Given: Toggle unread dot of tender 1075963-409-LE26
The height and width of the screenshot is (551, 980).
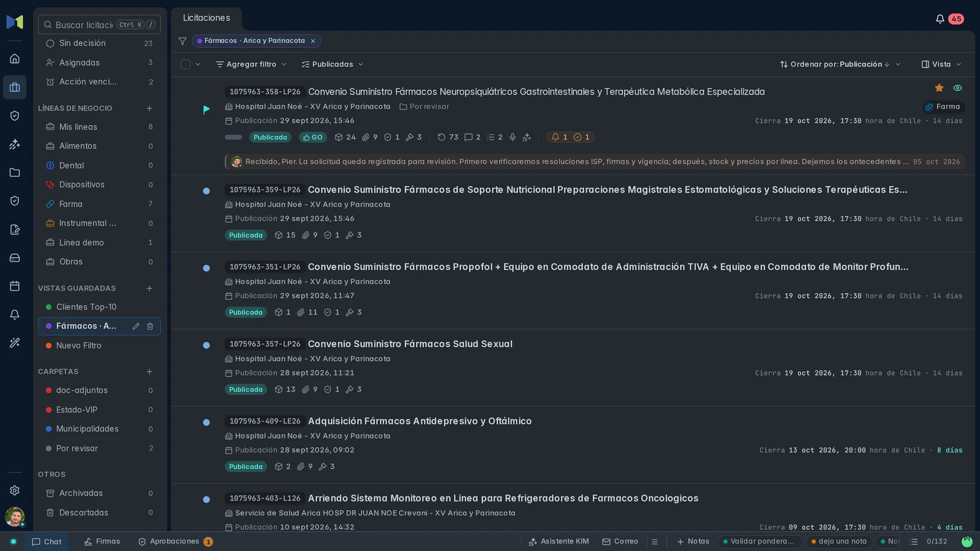Looking at the screenshot, I should 206,422.
